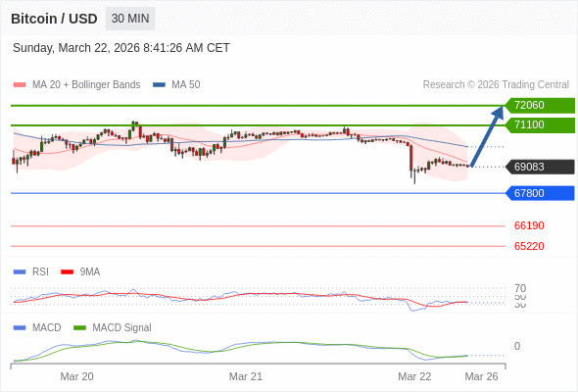Select the chart timestamp 'Sunday, March 22, 2026 8:41:26 AM CET'
The height and width of the screenshot is (392, 578).
(x=121, y=48)
